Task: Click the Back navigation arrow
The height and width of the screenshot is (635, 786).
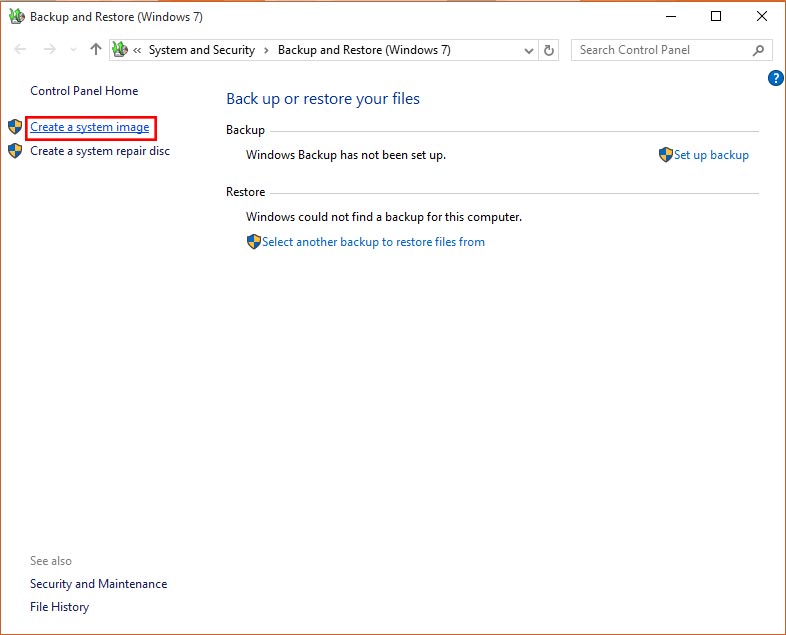Action: [21, 50]
